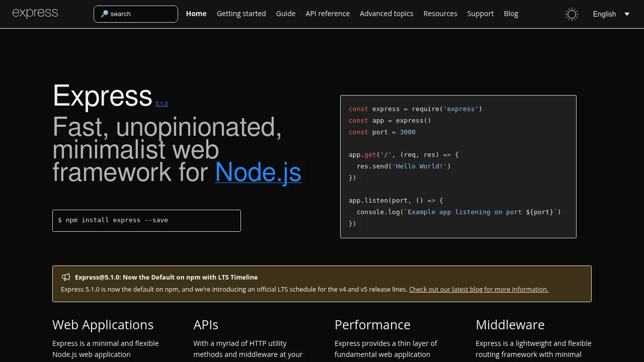Click the megaphone announcement icon
Viewport: 644px width, 362px height.
[66, 277]
